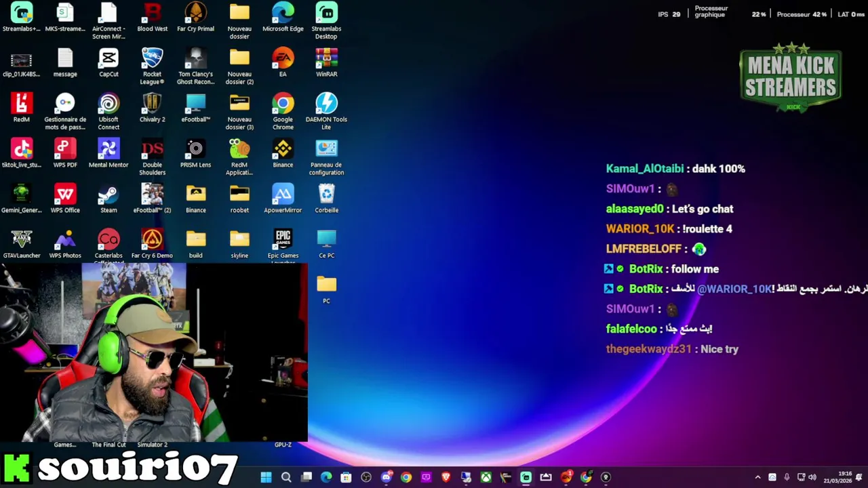Select the CapCut desktop icon
This screenshot has width=868, height=488.
108,62
